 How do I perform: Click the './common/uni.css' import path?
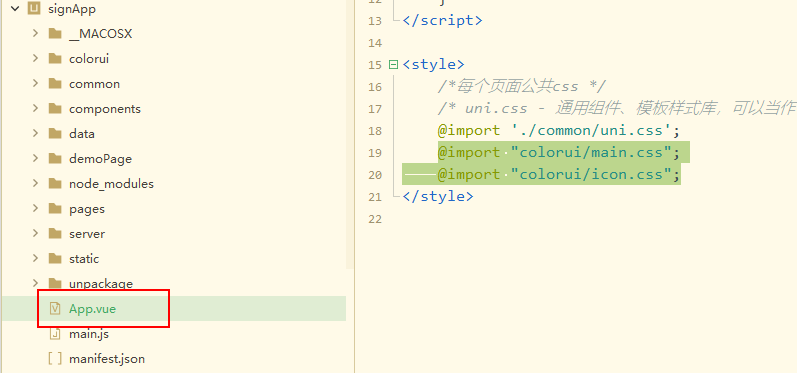(591, 131)
